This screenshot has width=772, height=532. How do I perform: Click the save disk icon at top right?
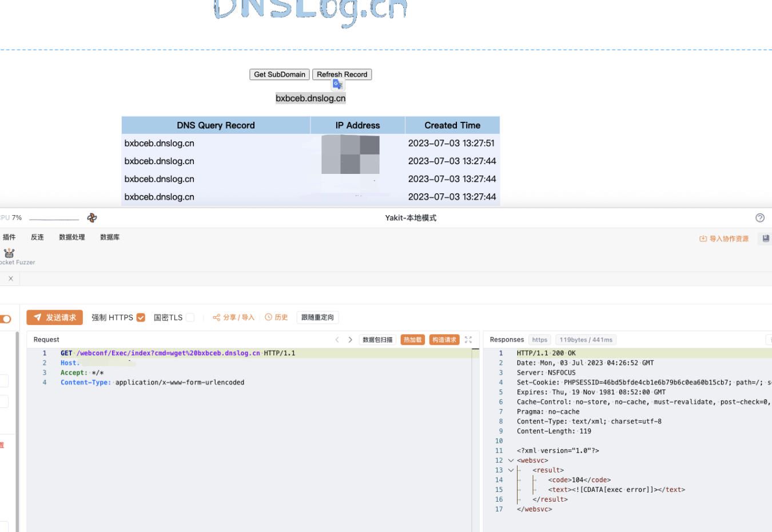pos(766,239)
